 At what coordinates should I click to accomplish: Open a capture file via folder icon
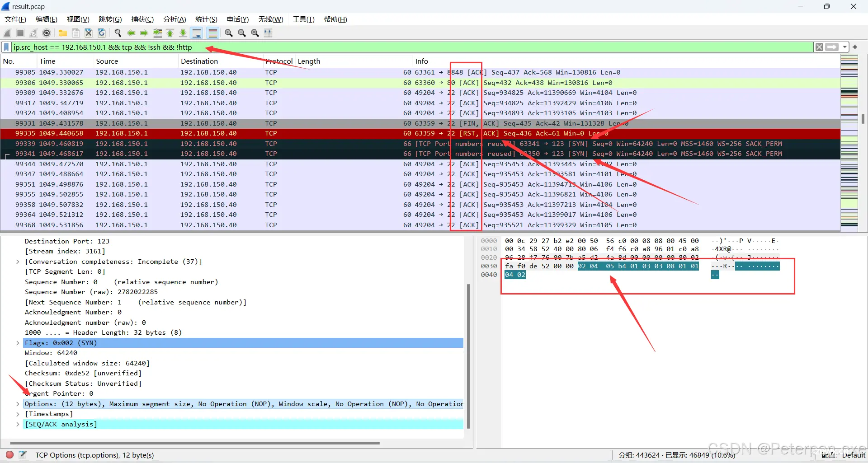coord(63,33)
